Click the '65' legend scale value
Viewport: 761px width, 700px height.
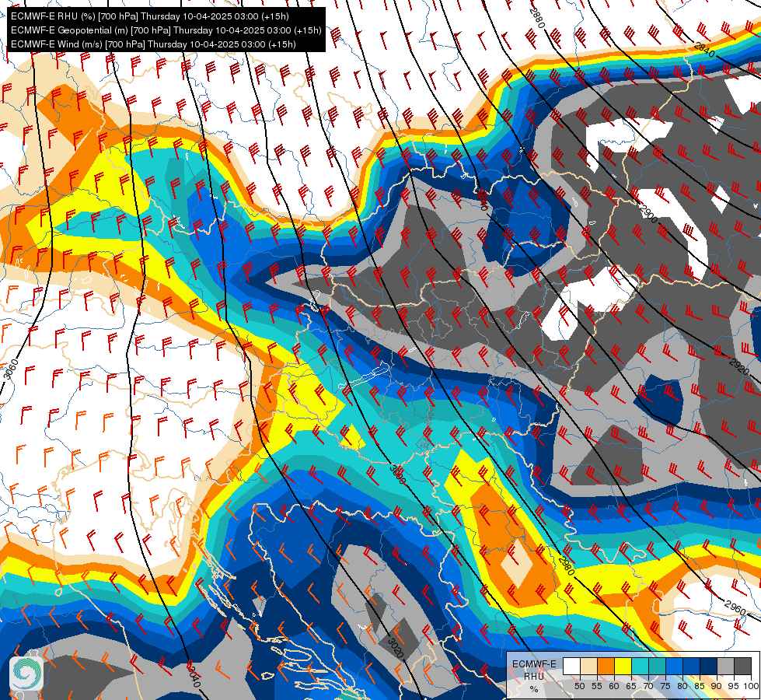(x=631, y=686)
